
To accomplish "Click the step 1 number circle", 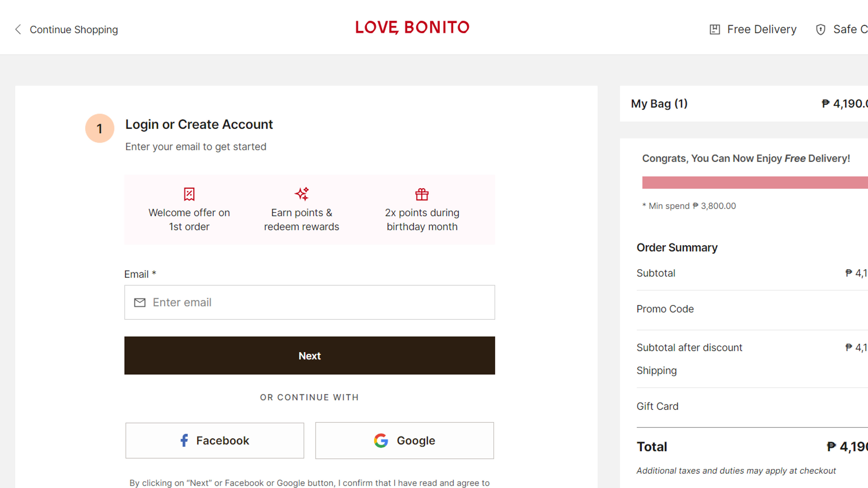I will [99, 128].
